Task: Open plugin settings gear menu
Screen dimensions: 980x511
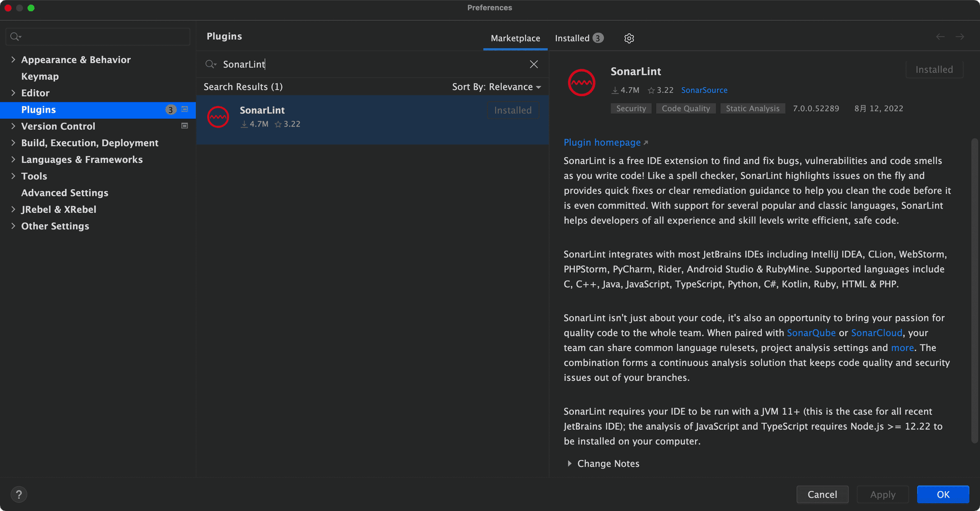Action: tap(629, 38)
